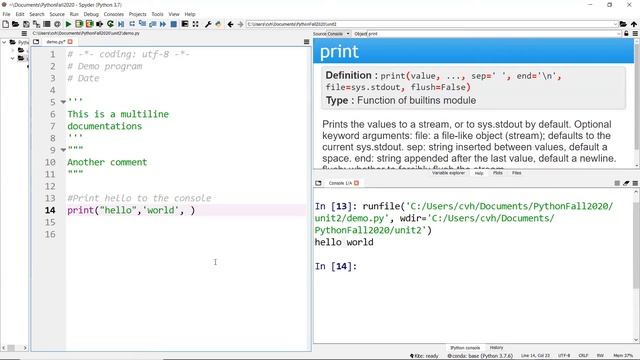Run file with the green play button
The image size is (640, 360).
[x=68, y=24]
